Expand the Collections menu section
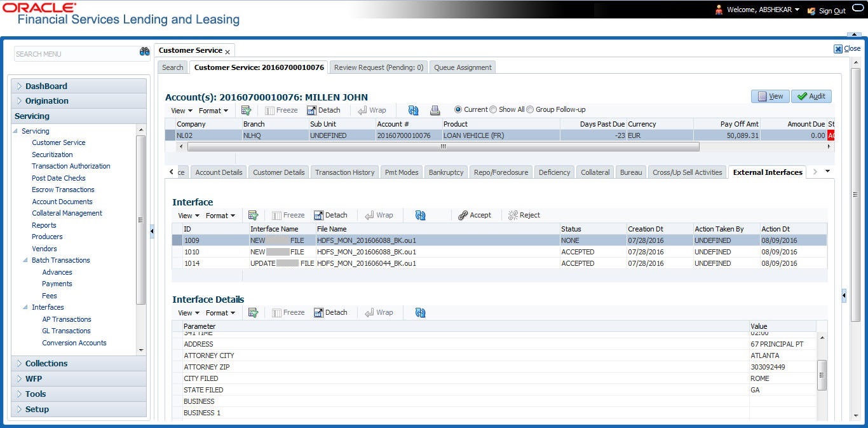This screenshot has width=868, height=428. pyautogui.click(x=46, y=364)
